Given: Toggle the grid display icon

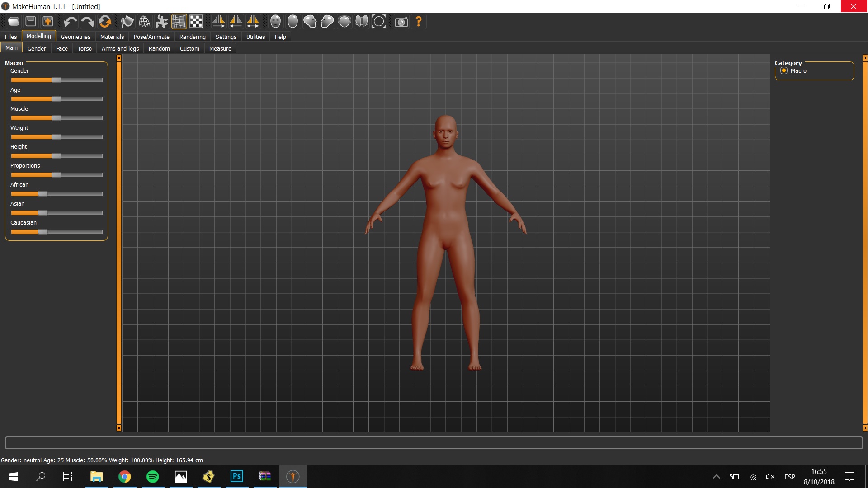Looking at the screenshot, I should pos(179,21).
